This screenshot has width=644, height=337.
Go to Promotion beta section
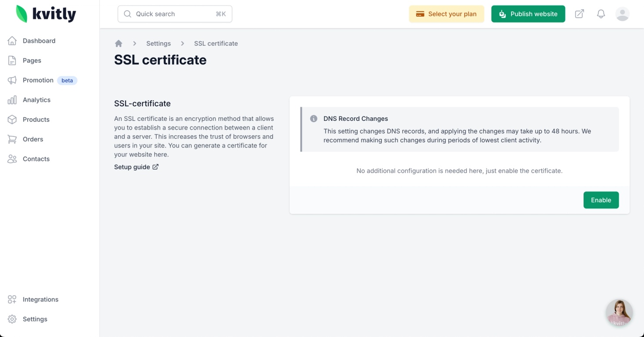(x=38, y=80)
